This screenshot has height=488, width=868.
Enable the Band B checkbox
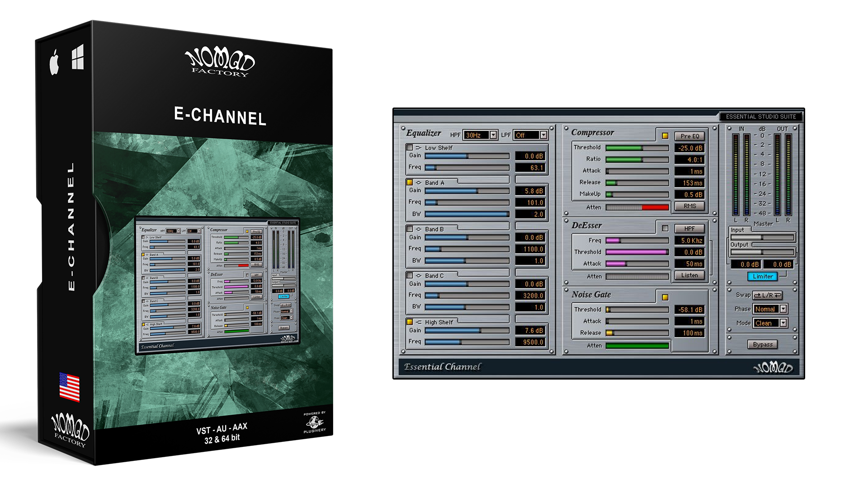(410, 229)
